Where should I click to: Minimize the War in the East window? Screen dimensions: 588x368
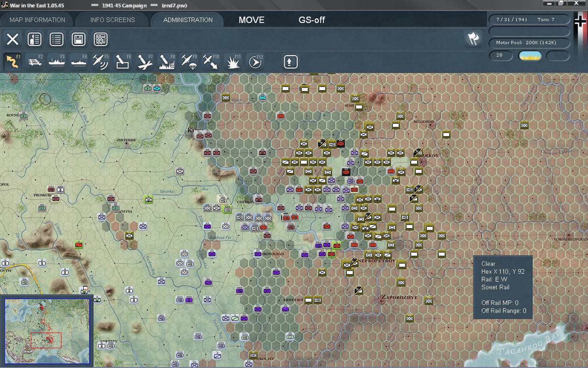click(548, 3)
